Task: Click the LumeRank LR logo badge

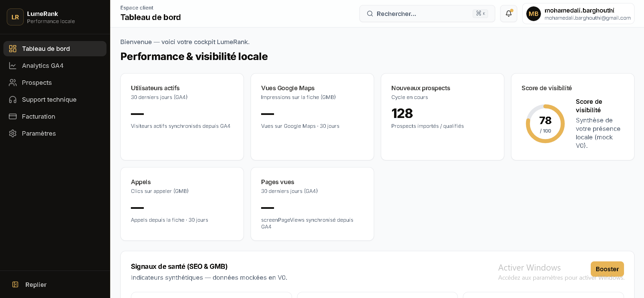Action: (15, 17)
